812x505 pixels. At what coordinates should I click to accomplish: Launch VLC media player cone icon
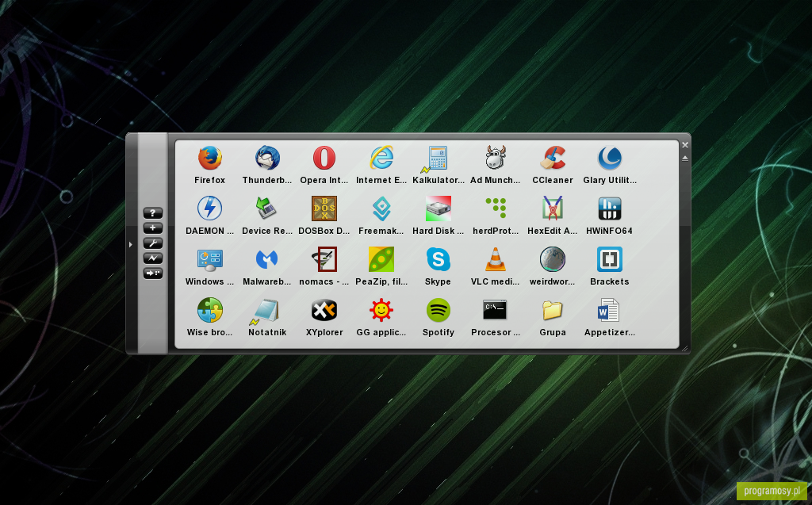[495, 259]
